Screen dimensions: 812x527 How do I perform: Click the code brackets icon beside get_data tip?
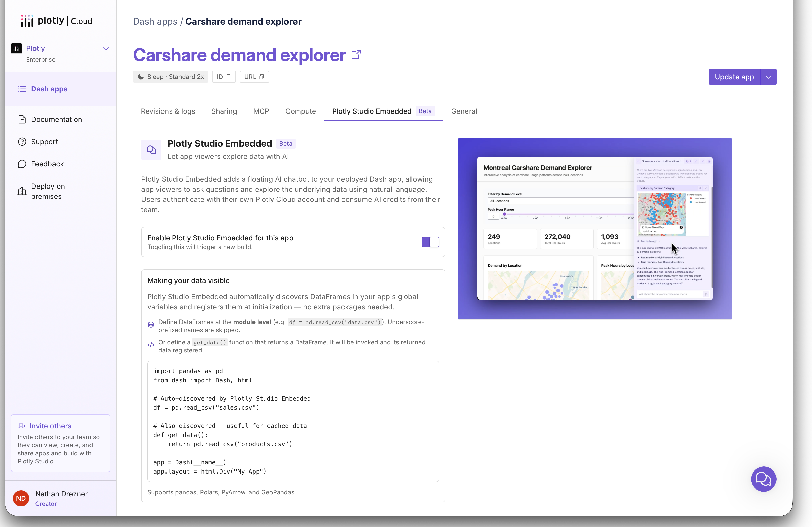(x=151, y=345)
